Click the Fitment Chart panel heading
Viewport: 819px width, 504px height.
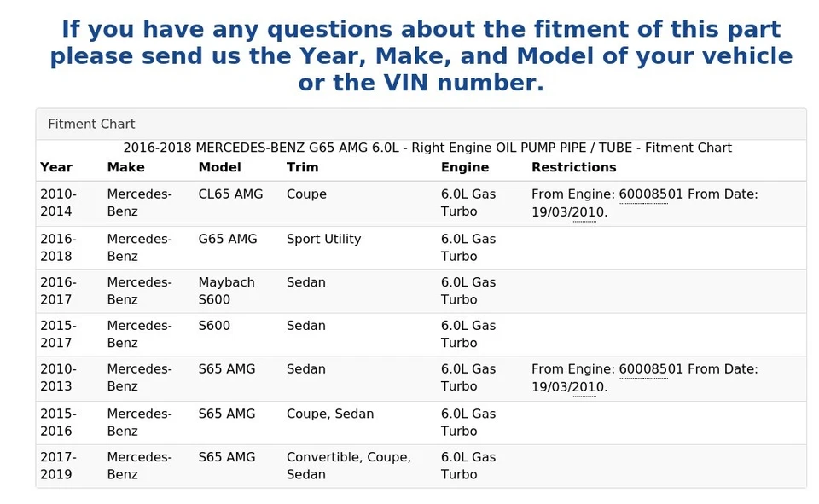click(91, 125)
